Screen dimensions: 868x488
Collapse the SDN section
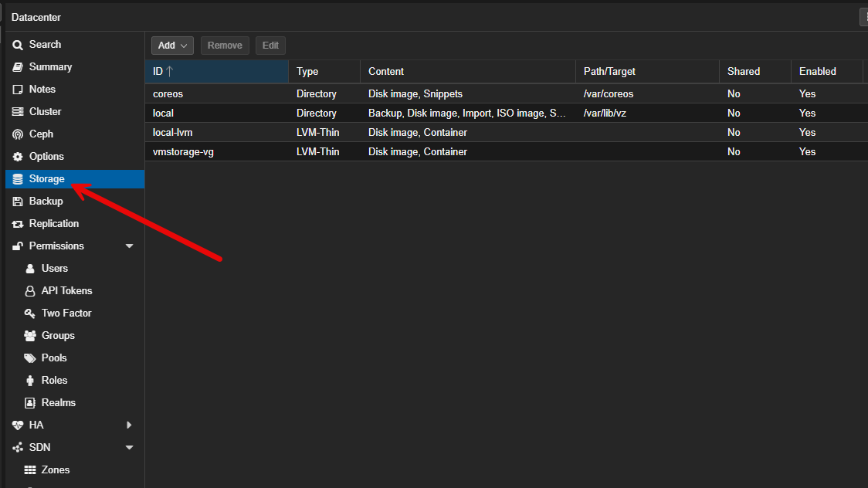pos(129,447)
